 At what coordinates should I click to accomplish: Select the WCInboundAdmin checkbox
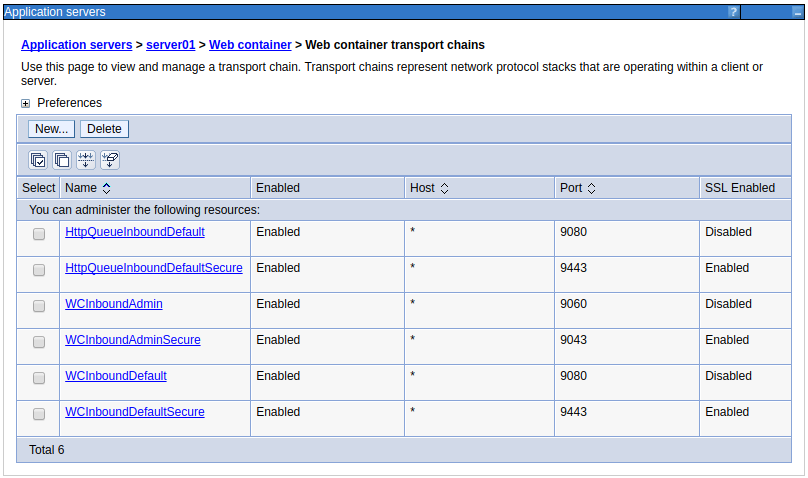pos(39,306)
